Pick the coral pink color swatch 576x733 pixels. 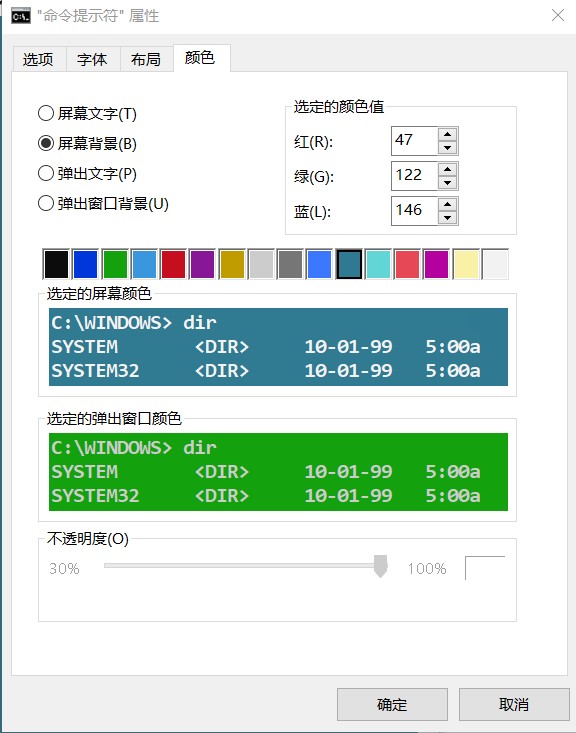coord(407,264)
